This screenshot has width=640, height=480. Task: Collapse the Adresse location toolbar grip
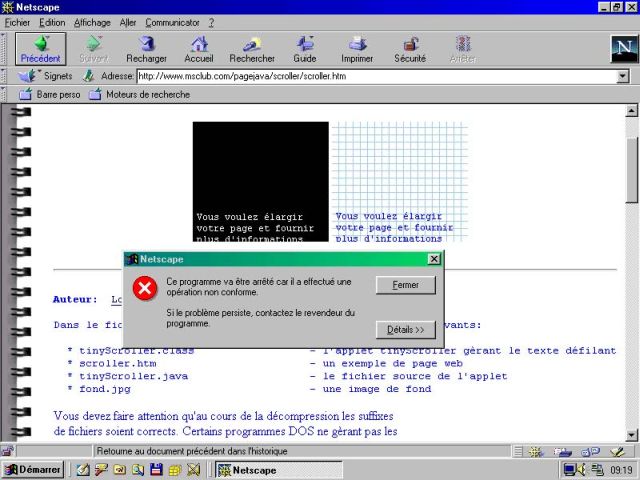tap(3, 76)
